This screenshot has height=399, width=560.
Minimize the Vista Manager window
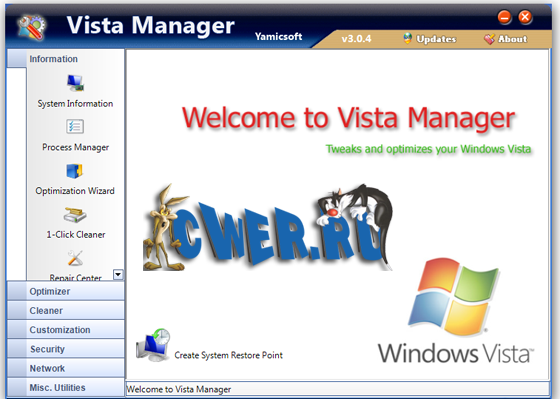click(504, 17)
